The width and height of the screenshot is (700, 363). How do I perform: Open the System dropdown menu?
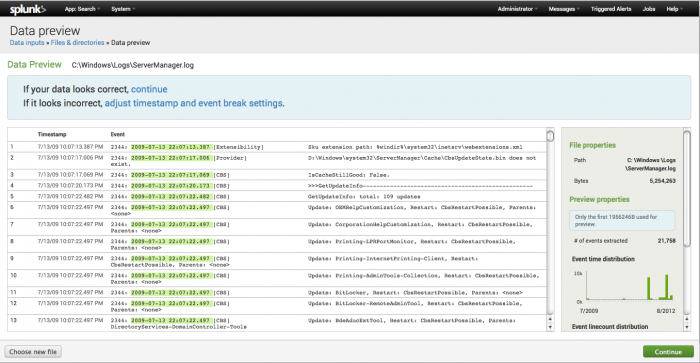[123, 9]
